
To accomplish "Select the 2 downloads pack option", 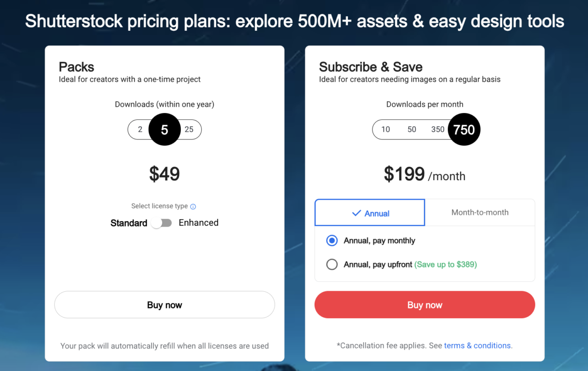I will 140,129.
